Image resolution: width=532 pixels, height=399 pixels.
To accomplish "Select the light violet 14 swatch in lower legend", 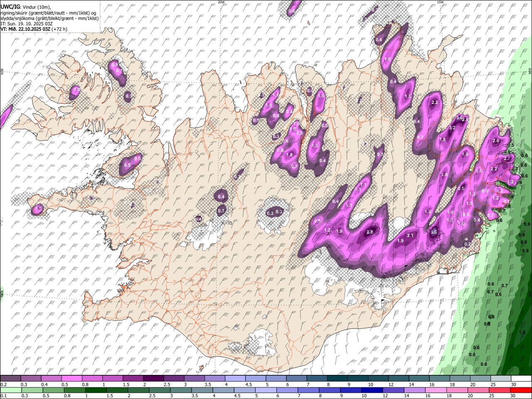I will point(414,390).
